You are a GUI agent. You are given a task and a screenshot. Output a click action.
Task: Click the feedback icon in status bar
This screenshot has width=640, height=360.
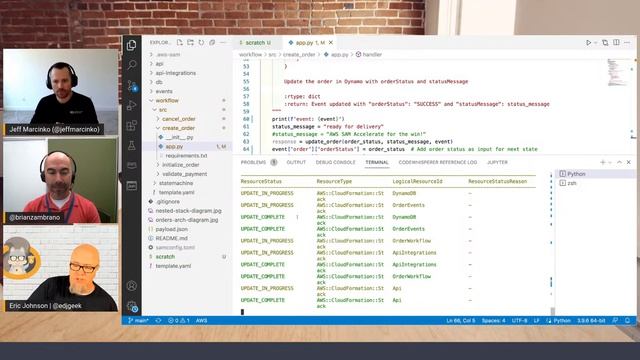coord(616,321)
